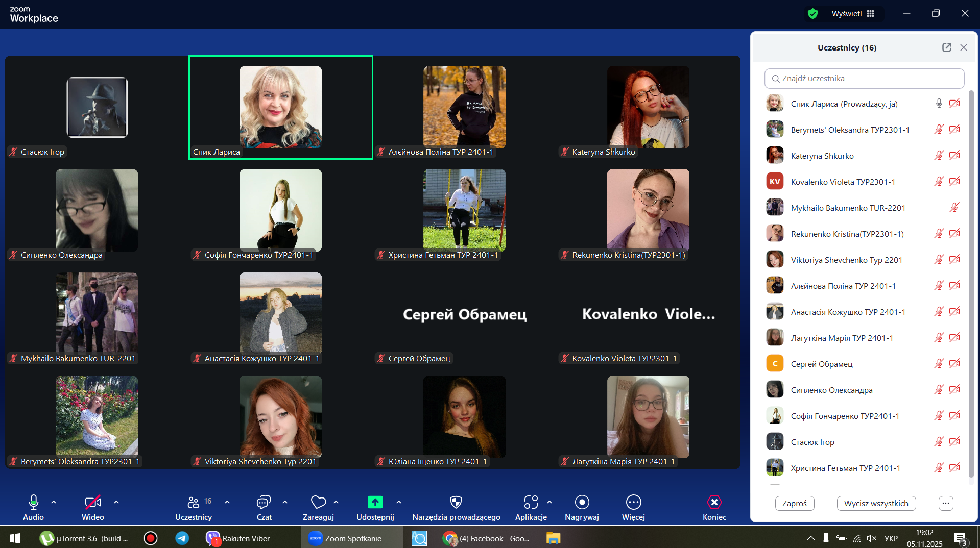Click the green Share screen (Udostępnij) icon
980x548 pixels.
[375, 503]
